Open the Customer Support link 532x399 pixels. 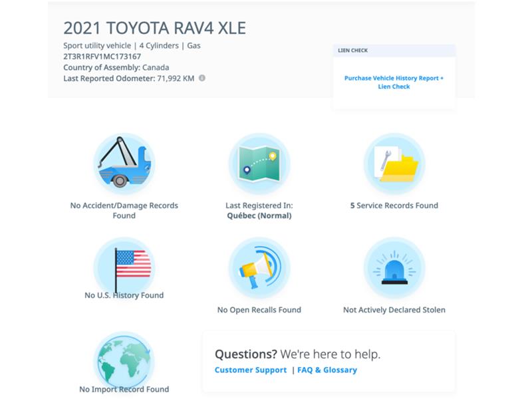[251, 370]
